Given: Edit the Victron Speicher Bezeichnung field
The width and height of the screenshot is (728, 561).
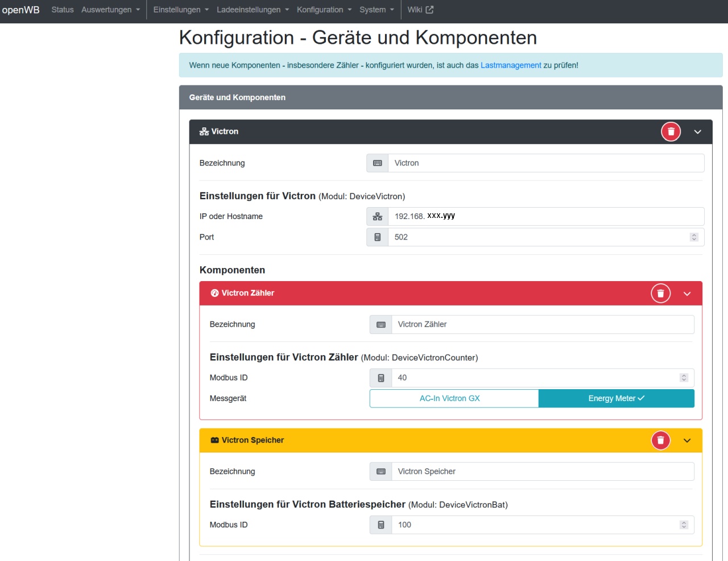Looking at the screenshot, I should coord(543,472).
